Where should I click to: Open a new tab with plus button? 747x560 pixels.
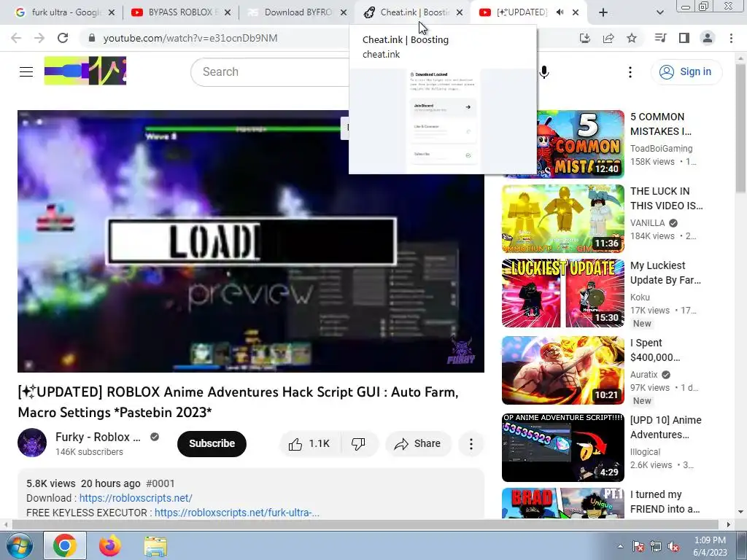coord(603,13)
